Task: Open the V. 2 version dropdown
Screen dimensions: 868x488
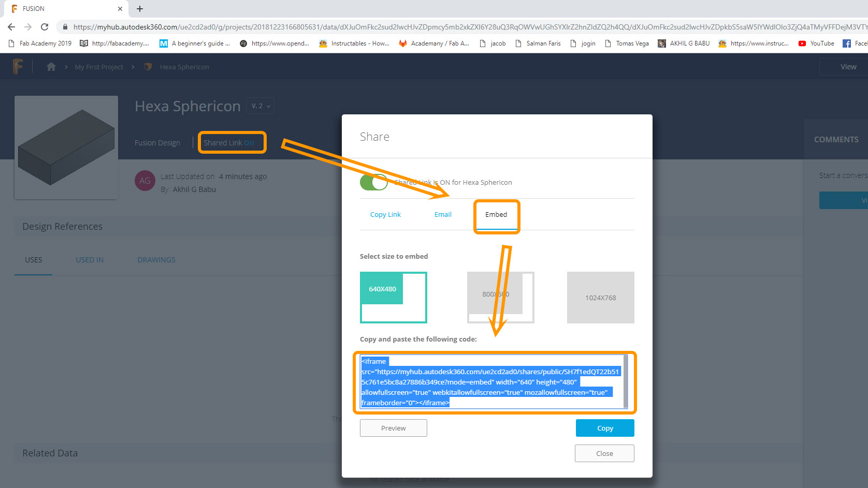Action: (261, 106)
